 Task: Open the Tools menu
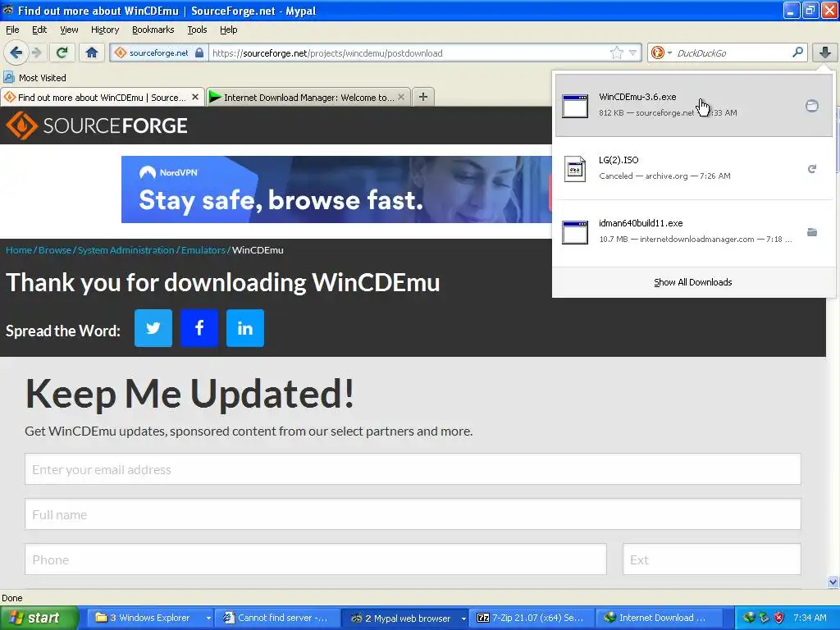pos(197,30)
